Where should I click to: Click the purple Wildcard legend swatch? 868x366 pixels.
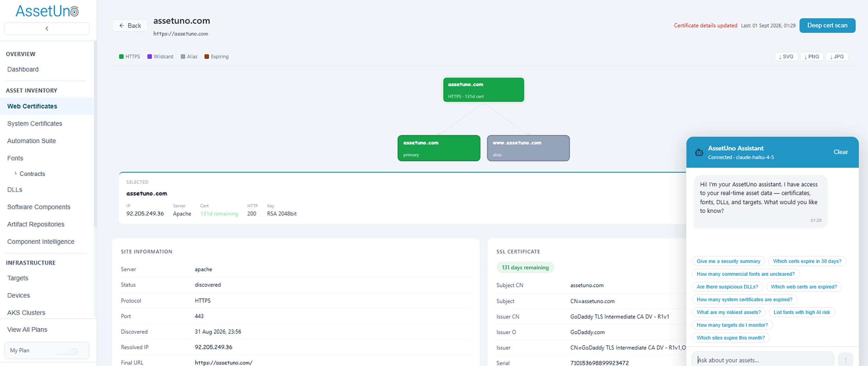coord(149,57)
